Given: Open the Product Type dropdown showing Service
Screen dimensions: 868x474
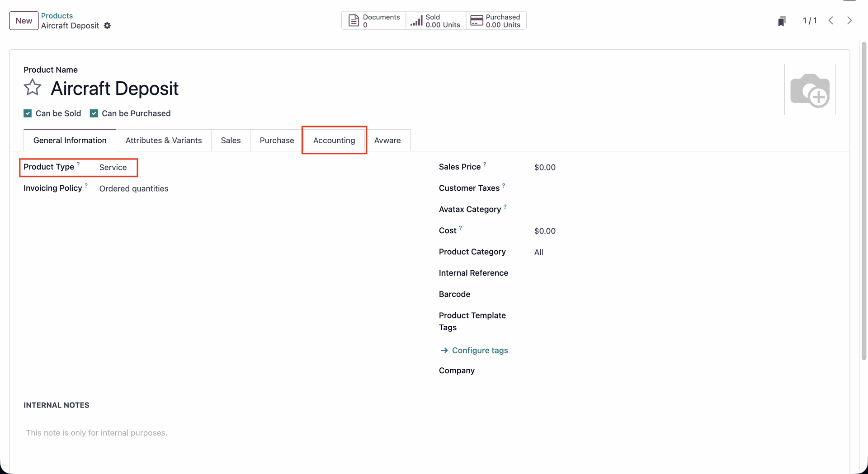Looking at the screenshot, I should point(113,168).
